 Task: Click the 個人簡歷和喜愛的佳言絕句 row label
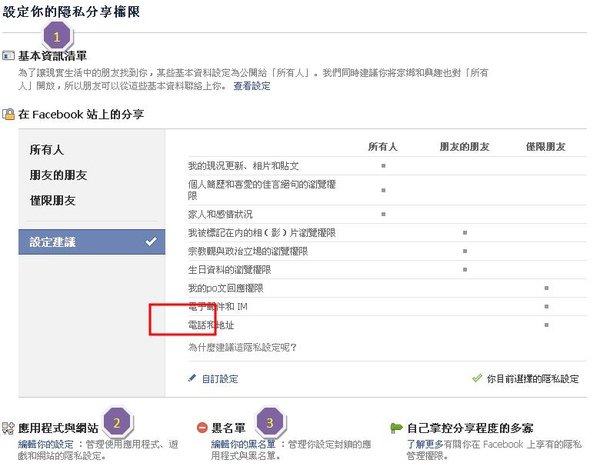click(x=262, y=190)
